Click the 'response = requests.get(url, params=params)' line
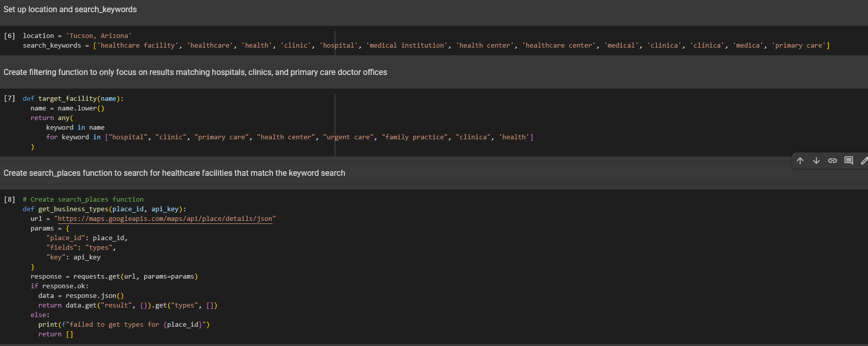The image size is (868, 346). point(114,277)
